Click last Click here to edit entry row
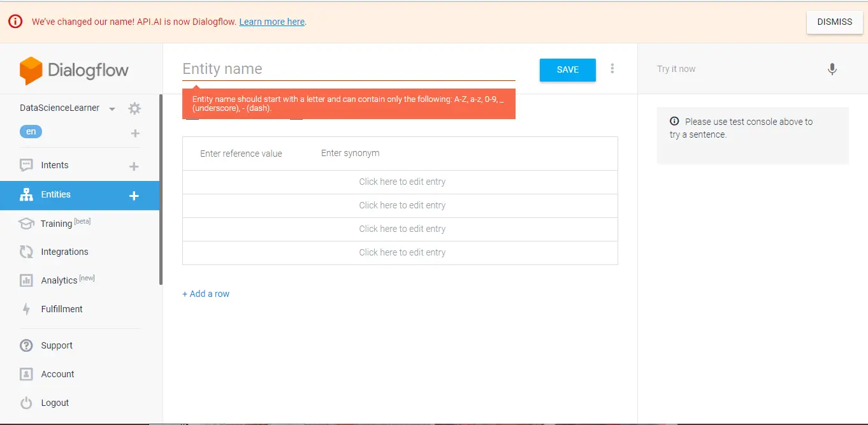The width and height of the screenshot is (868, 425). click(400, 252)
